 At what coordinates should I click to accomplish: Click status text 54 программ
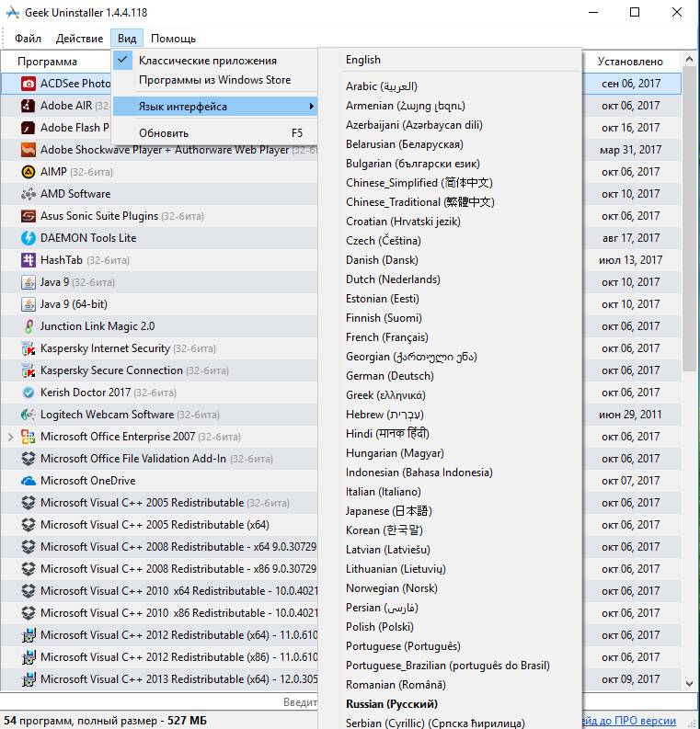click(x=105, y=721)
